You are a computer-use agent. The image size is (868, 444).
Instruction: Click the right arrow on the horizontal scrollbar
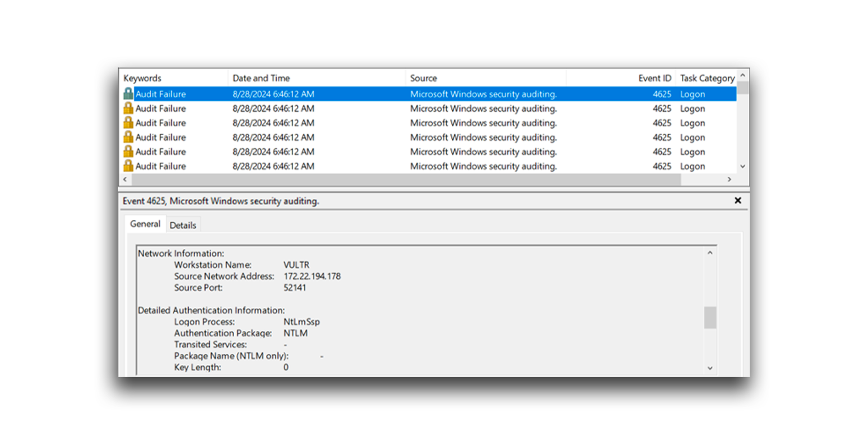(x=729, y=179)
